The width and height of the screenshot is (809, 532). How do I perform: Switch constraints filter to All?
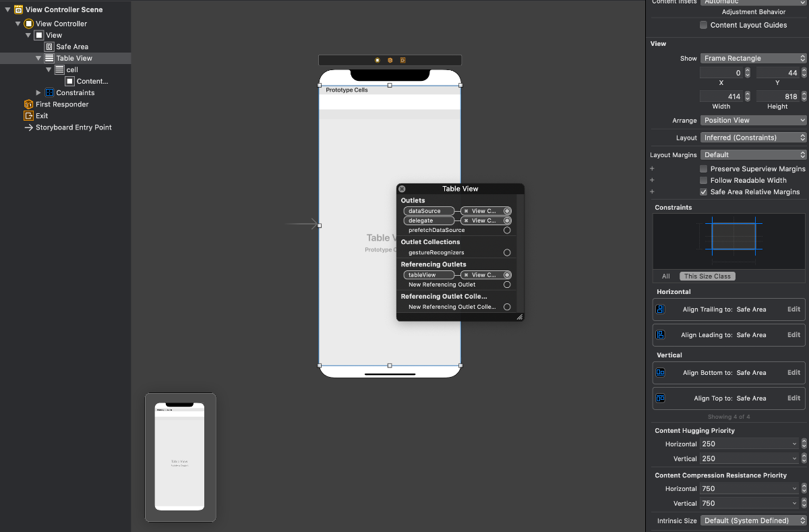[666, 276]
